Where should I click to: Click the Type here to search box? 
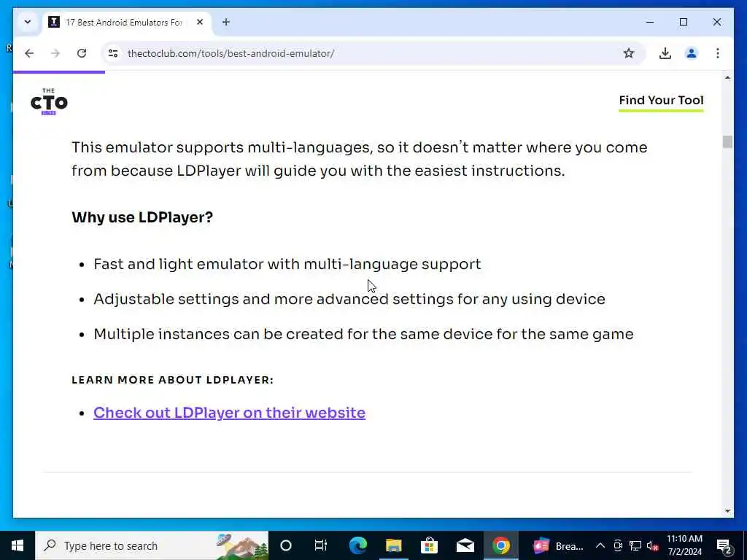coord(152,545)
